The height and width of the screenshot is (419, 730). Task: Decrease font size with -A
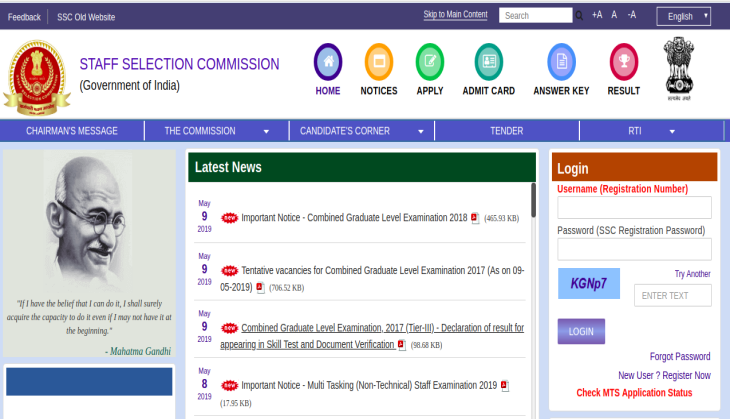[631, 15]
